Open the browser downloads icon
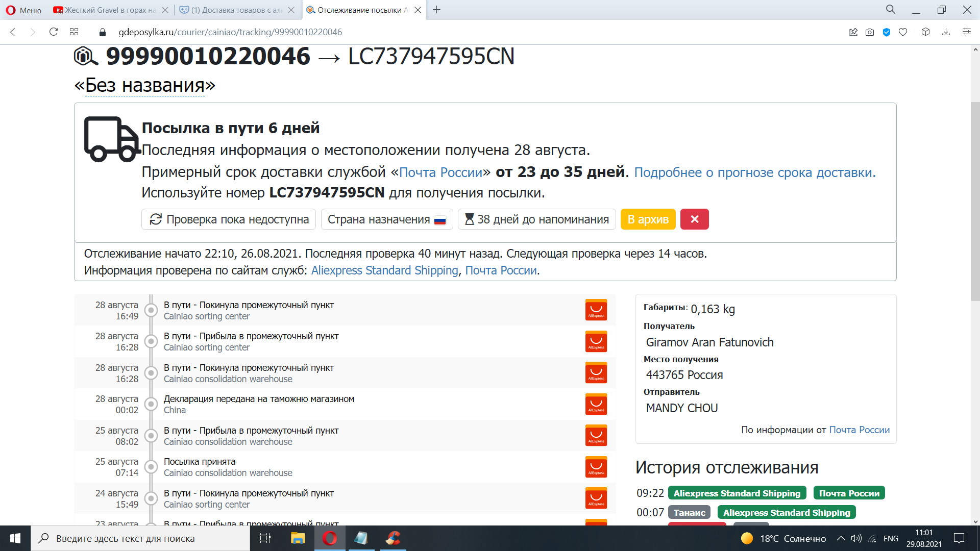Image resolution: width=980 pixels, height=551 pixels. (946, 32)
